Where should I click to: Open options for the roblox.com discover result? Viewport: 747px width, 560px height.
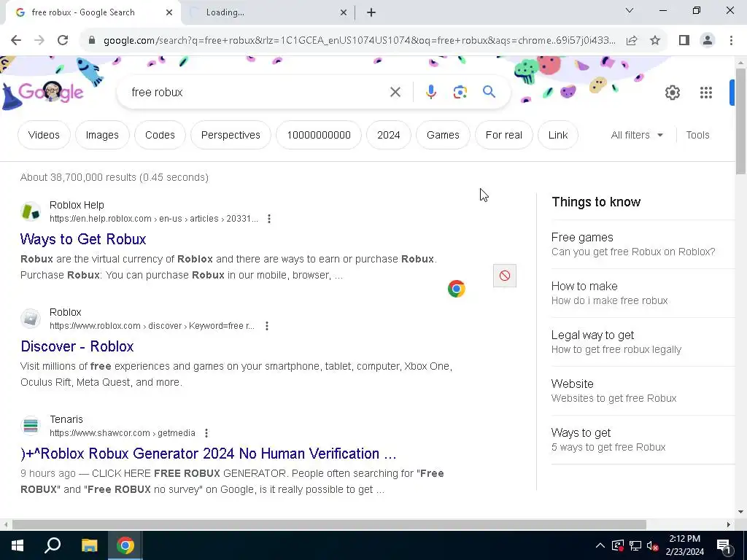click(267, 326)
